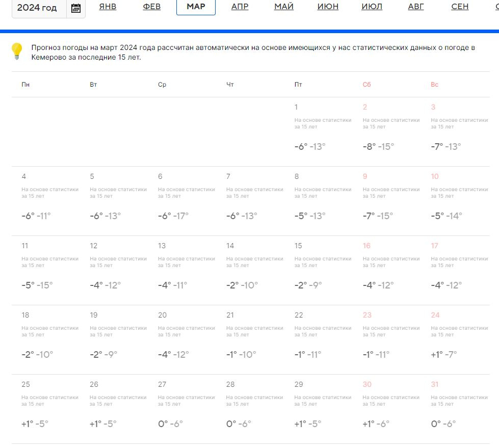Select the ИЮЛ month tab
This screenshot has height=448, width=499.
coord(372,7)
